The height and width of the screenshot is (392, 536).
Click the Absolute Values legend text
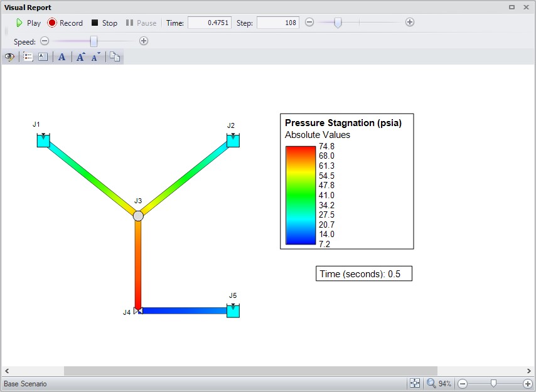point(318,135)
